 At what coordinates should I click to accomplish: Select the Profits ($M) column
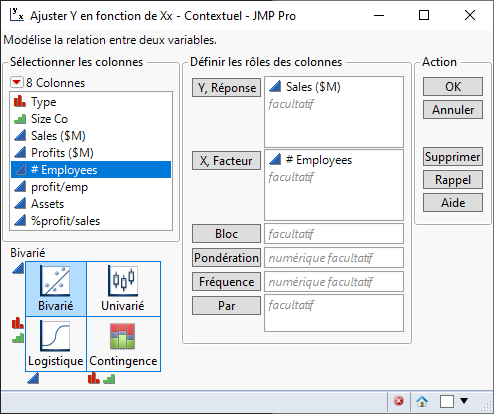pos(91,153)
